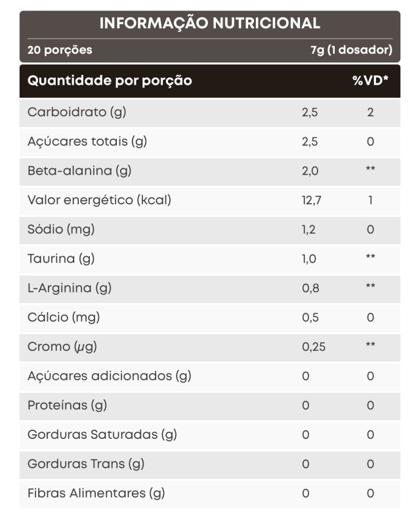Select the Proteínas (g) row label
The width and height of the screenshot is (420, 515).
click(67, 405)
